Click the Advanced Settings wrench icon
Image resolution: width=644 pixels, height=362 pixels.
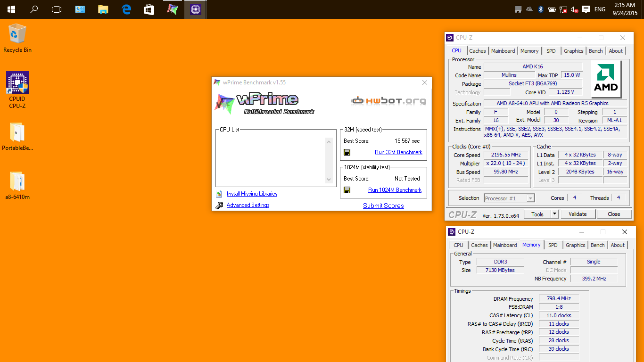pos(219,205)
